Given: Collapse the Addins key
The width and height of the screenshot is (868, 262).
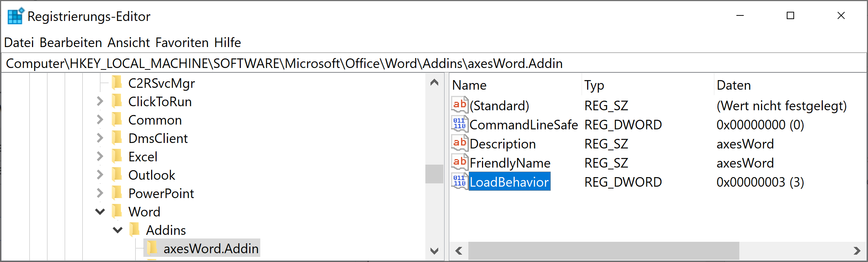Looking at the screenshot, I should point(117,230).
